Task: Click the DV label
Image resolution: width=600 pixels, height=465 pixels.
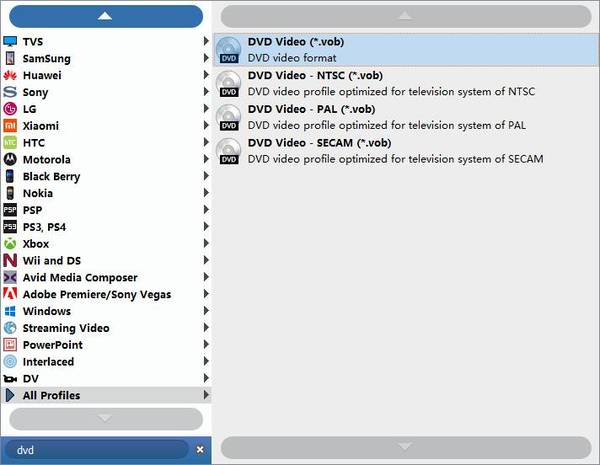Action: 31,379
